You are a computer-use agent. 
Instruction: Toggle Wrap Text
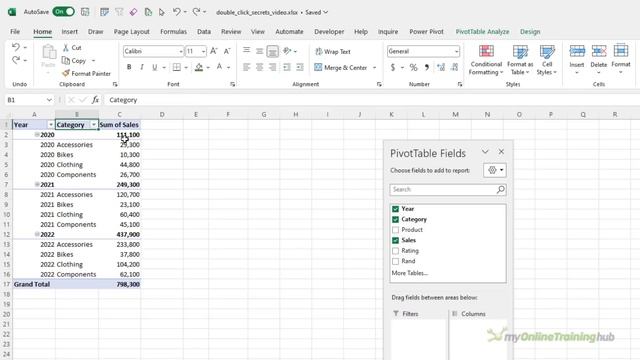333,51
